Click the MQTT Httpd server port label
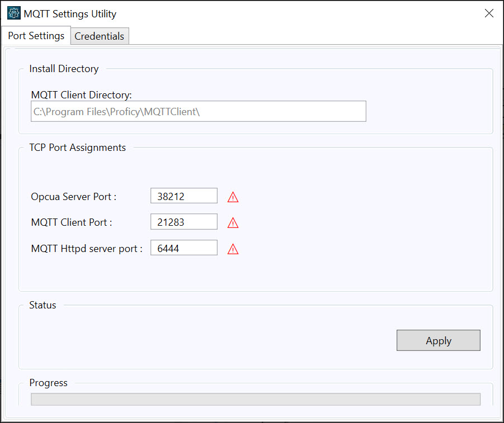 87,249
